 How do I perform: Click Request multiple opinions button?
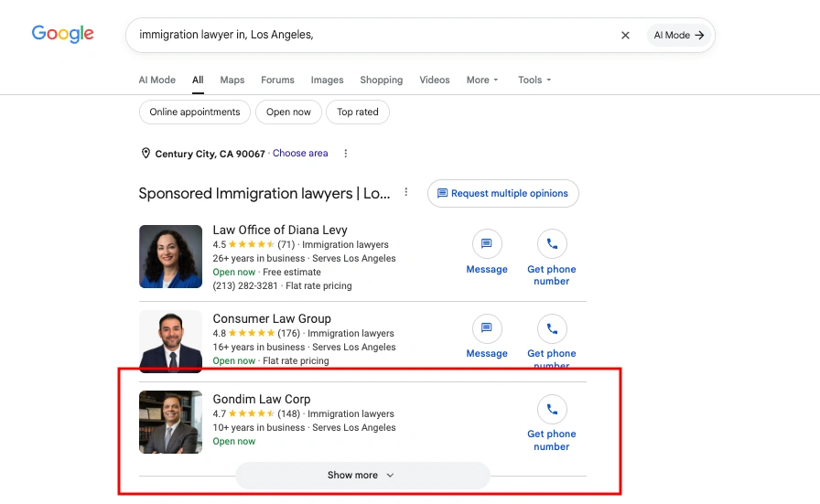(503, 193)
